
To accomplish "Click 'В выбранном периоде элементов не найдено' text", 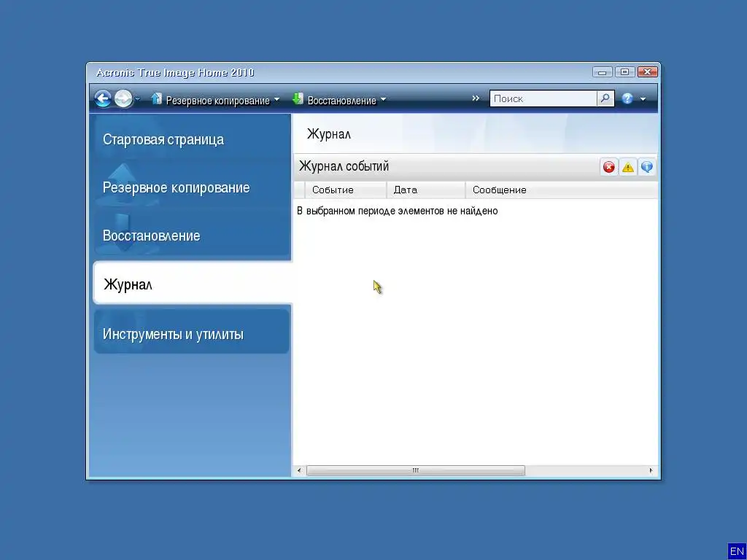I will [x=398, y=211].
